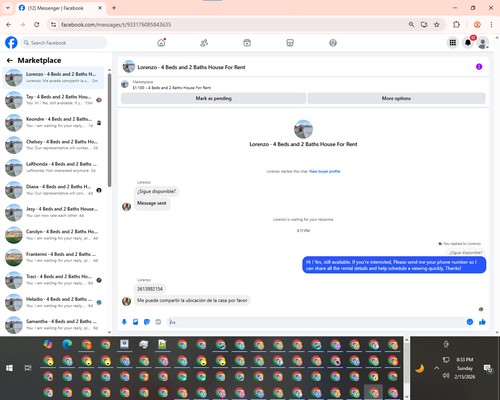This screenshot has width=500, height=400.
Task: Open Chrome extensions puzzle icon
Action: (x=456, y=25)
